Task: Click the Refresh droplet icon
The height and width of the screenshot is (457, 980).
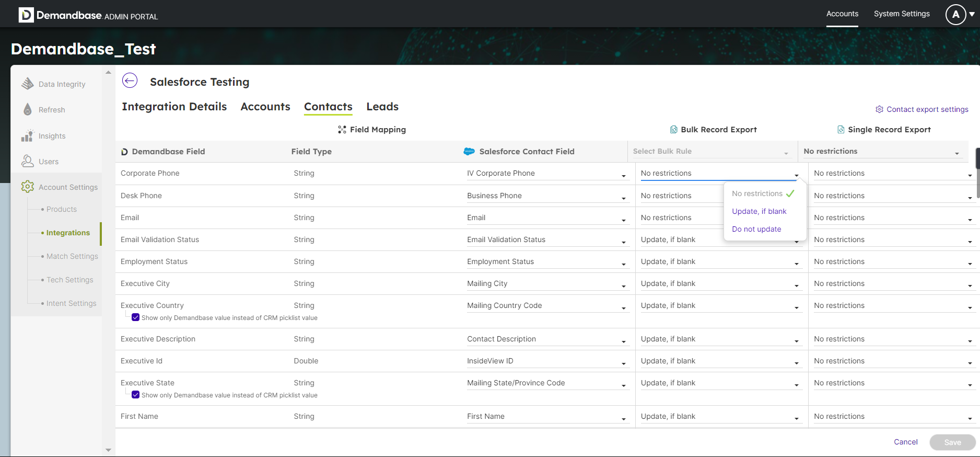Action: [27, 109]
